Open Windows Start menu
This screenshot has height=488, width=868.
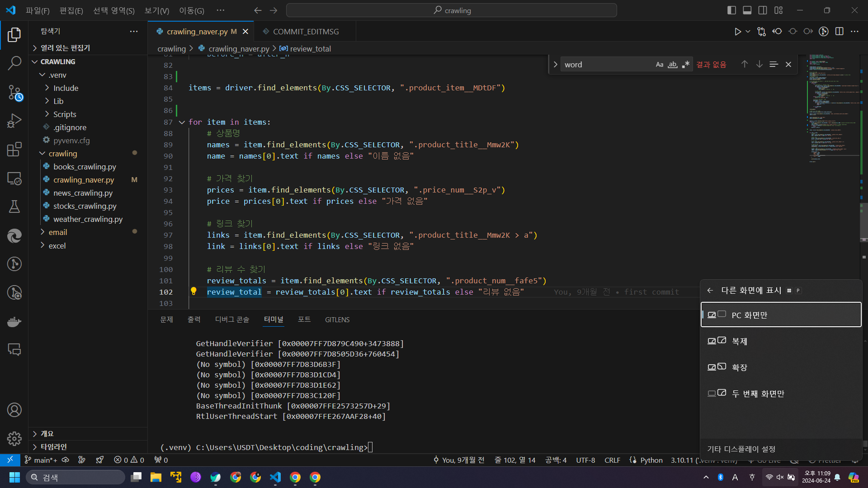pos(14,477)
